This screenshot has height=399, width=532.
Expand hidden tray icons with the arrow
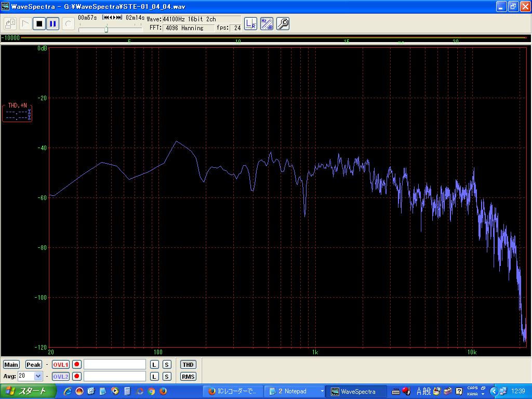(494, 391)
